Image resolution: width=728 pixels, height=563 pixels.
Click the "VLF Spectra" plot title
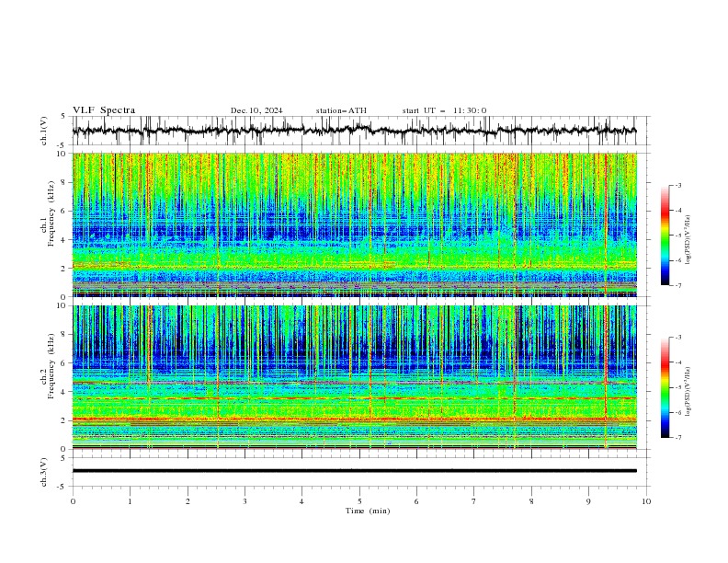(x=104, y=110)
